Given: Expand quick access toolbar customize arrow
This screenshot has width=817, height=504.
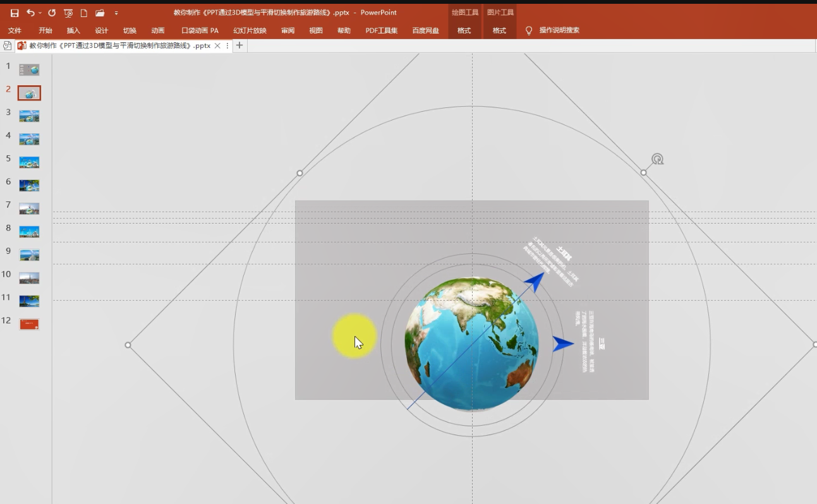Looking at the screenshot, I should [116, 13].
